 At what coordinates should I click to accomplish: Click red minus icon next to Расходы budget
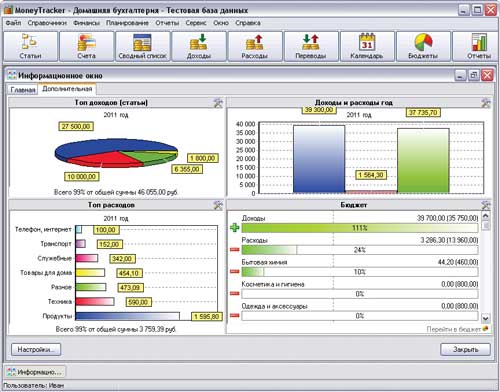click(235, 249)
